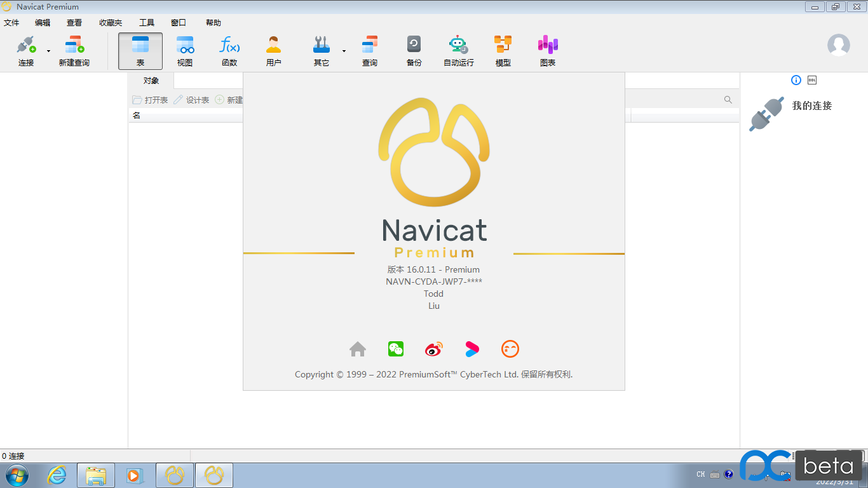The height and width of the screenshot is (488, 868).
Task: Open the Favorites (收藏夹) menu
Action: tap(111, 22)
